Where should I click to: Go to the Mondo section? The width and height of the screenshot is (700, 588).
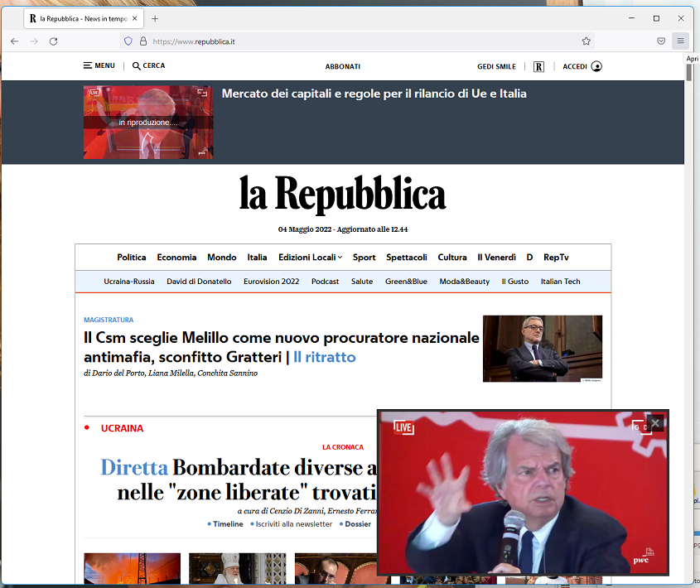pos(222,258)
